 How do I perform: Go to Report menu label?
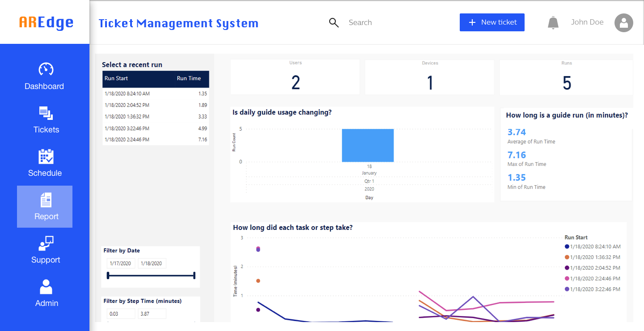[x=47, y=216]
